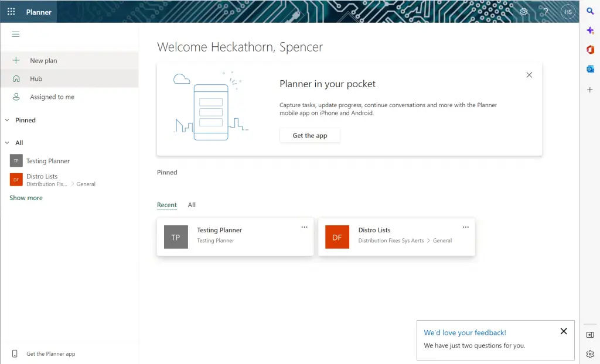The height and width of the screenshot is (364, 600).
Task: Close the feedback popup
Action: 564,331
